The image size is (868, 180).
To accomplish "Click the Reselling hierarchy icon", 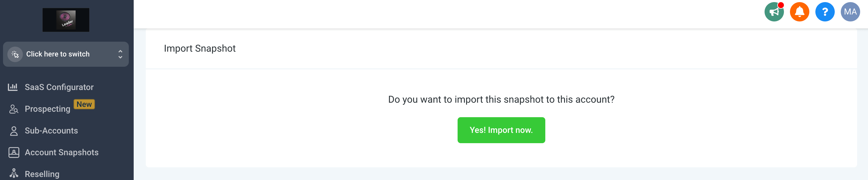I will point(14,174).
